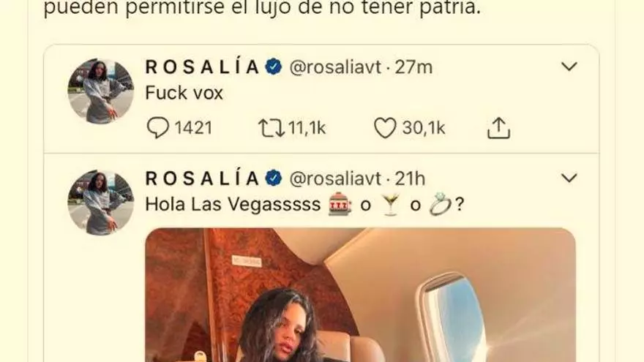Image resolution: width=644 pixels, height=362 pixels.
Task: Click ROSALÍA display name on the Las Vegas tweet
Action: point(202,178)
